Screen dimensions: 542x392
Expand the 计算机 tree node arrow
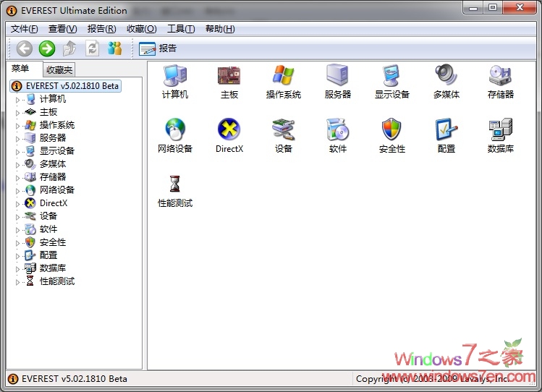point(17,100)
